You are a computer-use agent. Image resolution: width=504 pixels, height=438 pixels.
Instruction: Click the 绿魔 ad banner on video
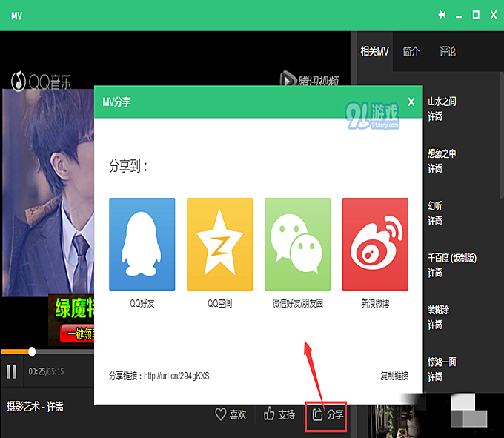pos(71,320)
